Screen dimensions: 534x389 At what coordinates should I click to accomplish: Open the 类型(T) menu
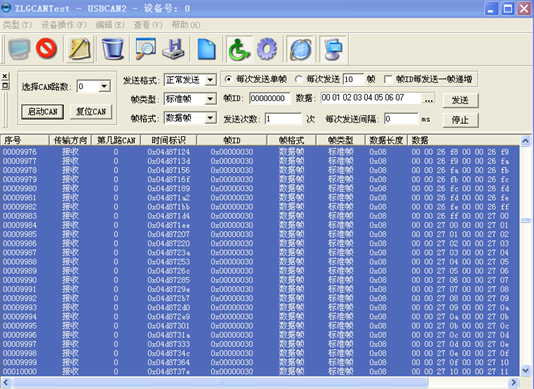click(17, 25)
